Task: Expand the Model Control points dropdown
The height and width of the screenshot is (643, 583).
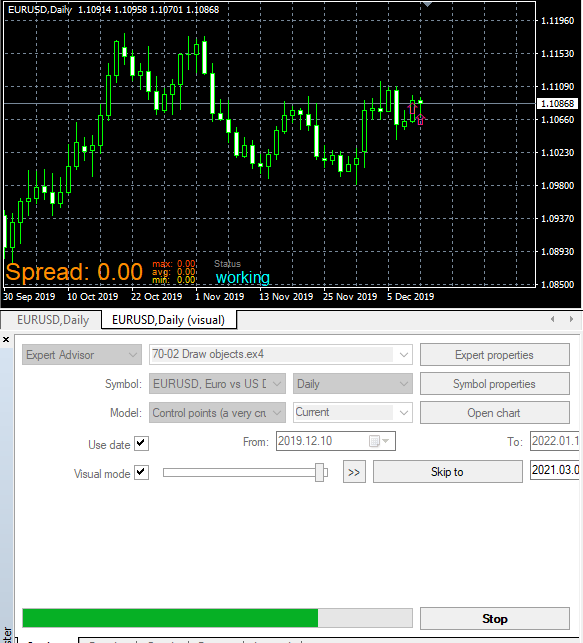Action: click(x=217, y=413)
